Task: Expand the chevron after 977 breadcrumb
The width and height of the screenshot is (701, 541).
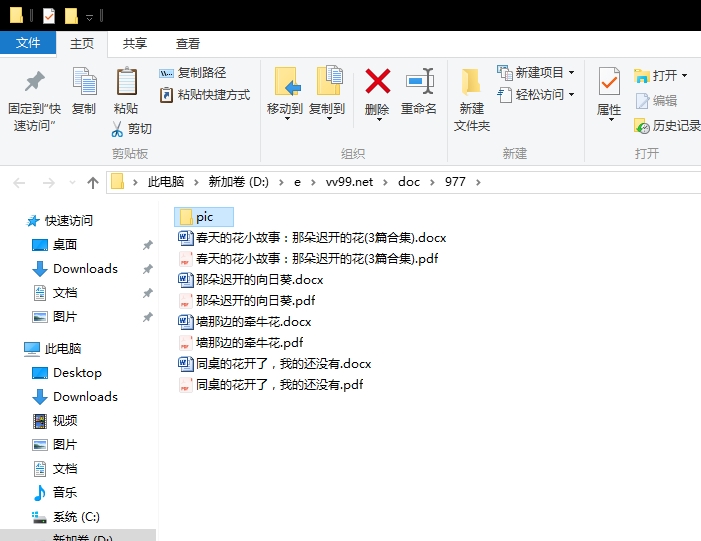Action: click(478, 182)
